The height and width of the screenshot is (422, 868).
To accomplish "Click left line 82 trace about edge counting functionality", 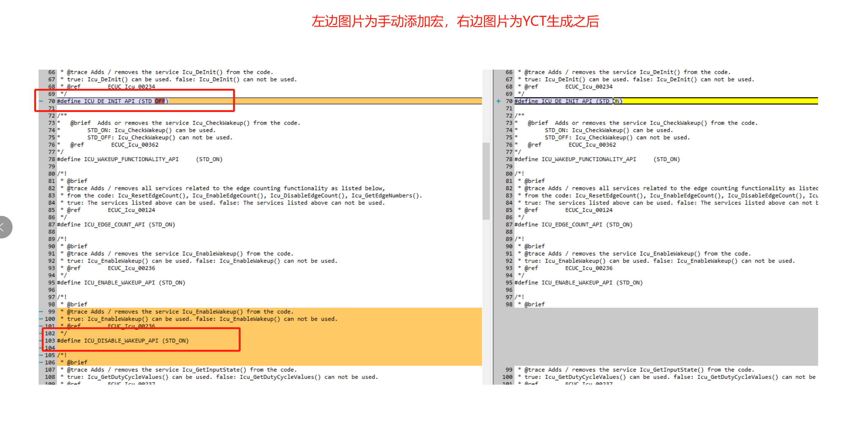I will [222, 188].
